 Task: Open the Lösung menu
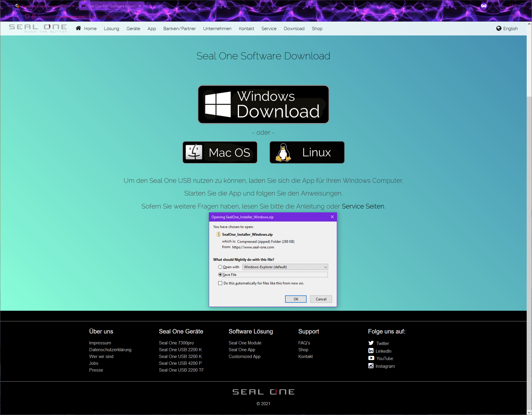[112, 29]
